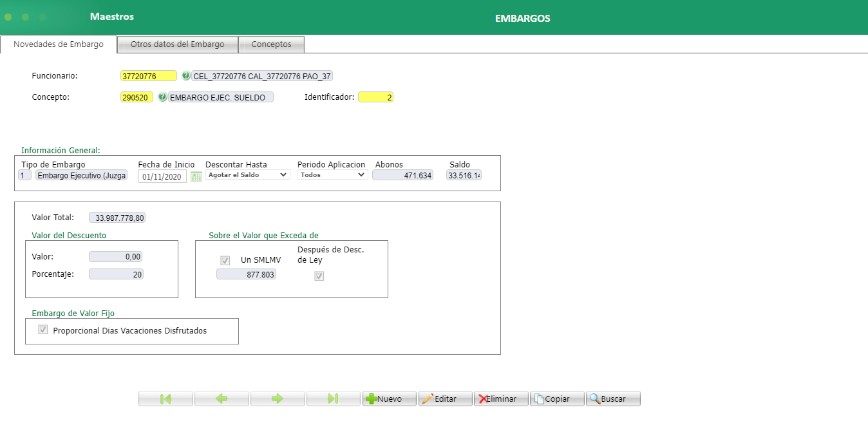Viewport: 868px width, 423px height.
Task: Jump to the first record with the rewind arrow
Action: point(165,398)
